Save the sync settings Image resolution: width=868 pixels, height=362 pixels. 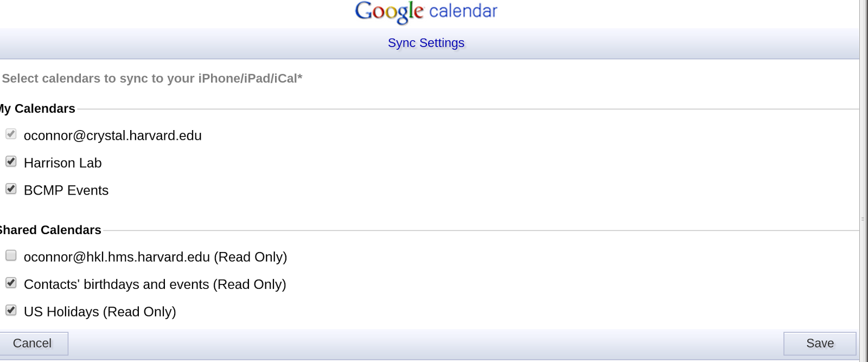point(820,344)
